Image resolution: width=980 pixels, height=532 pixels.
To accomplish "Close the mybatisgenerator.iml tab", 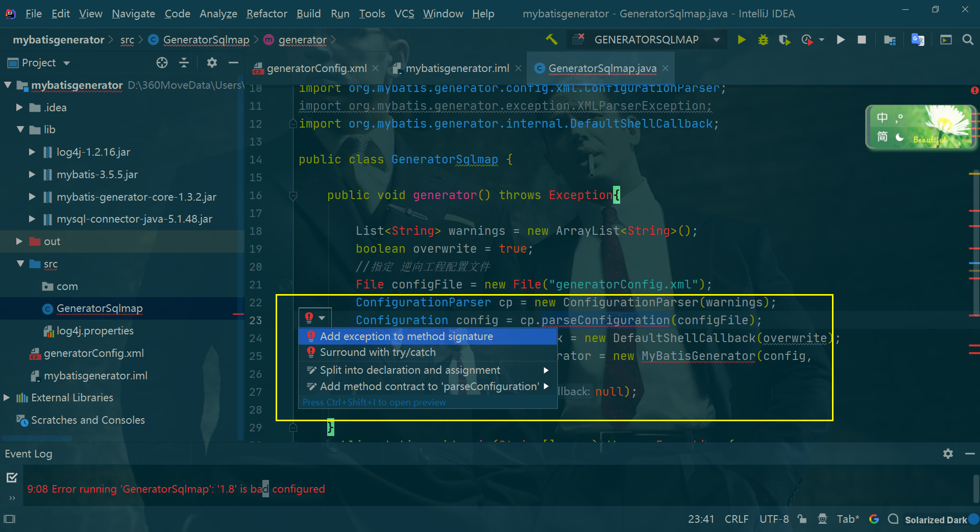I will [x=518, y=68].
